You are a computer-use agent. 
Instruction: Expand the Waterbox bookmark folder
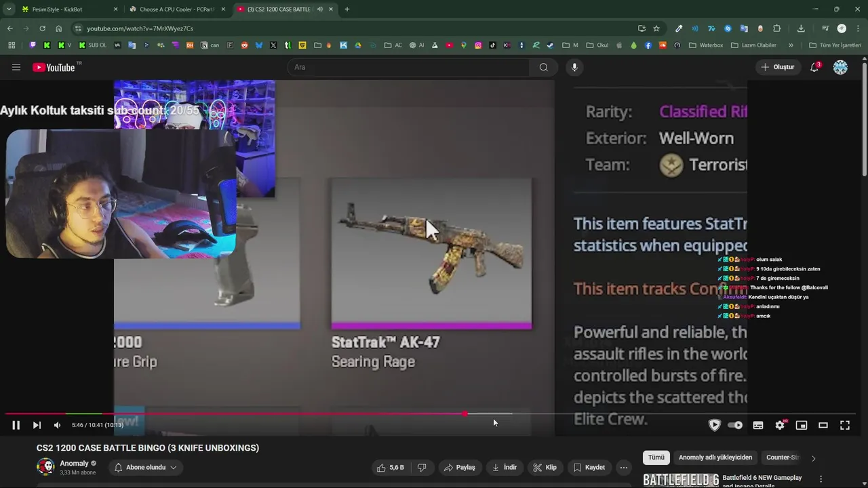(x=706, y=45)
